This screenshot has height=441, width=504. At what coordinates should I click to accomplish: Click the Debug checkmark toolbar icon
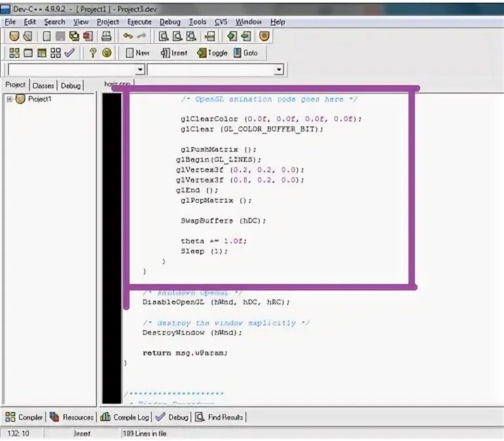69,53
